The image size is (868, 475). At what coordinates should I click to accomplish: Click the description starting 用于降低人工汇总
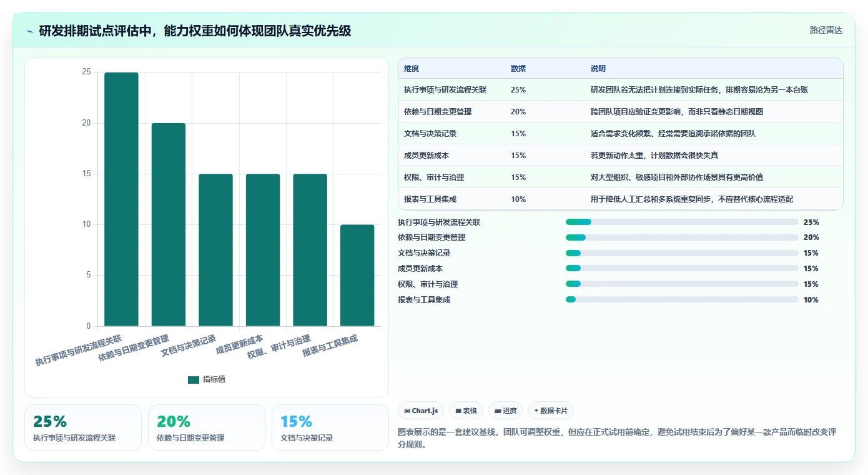[x=692, y=199]
